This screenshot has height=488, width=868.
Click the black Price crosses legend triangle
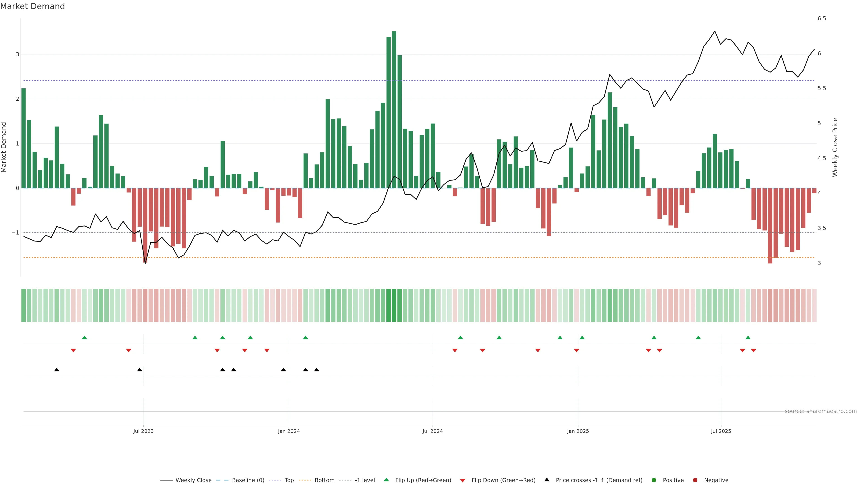pos(547,480)
